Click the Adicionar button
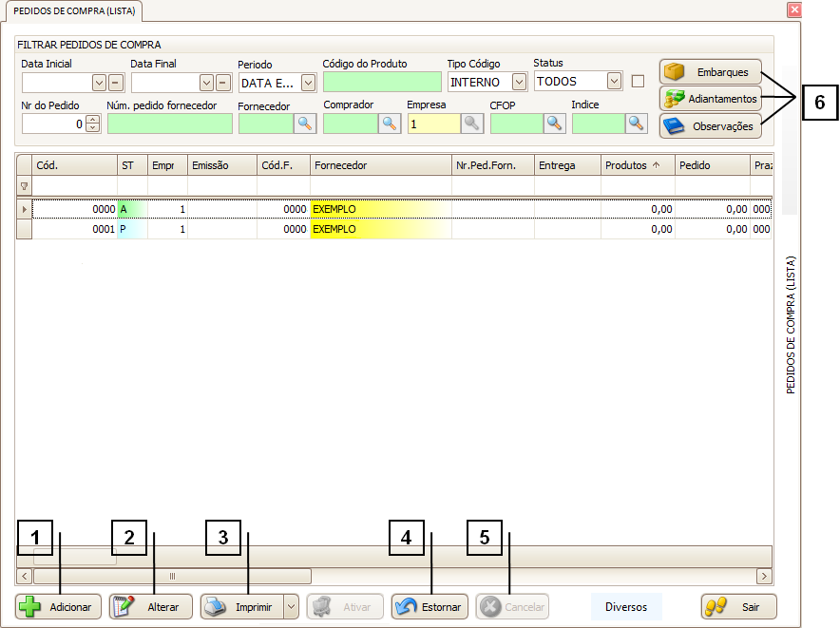 [59, 607]
